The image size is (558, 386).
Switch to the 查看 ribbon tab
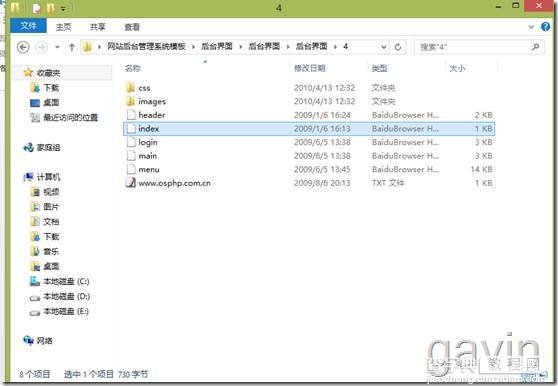point(132,27)
